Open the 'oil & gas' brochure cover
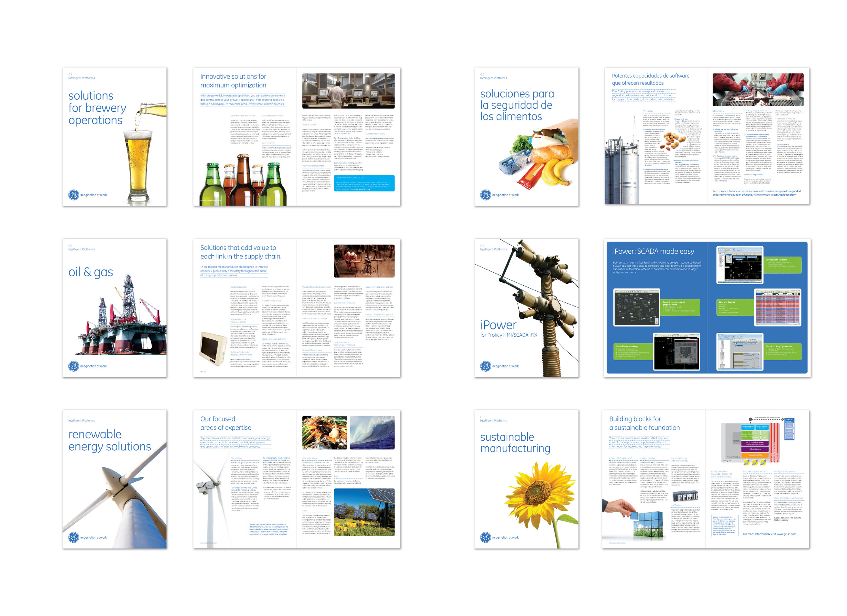 point(91,272)
